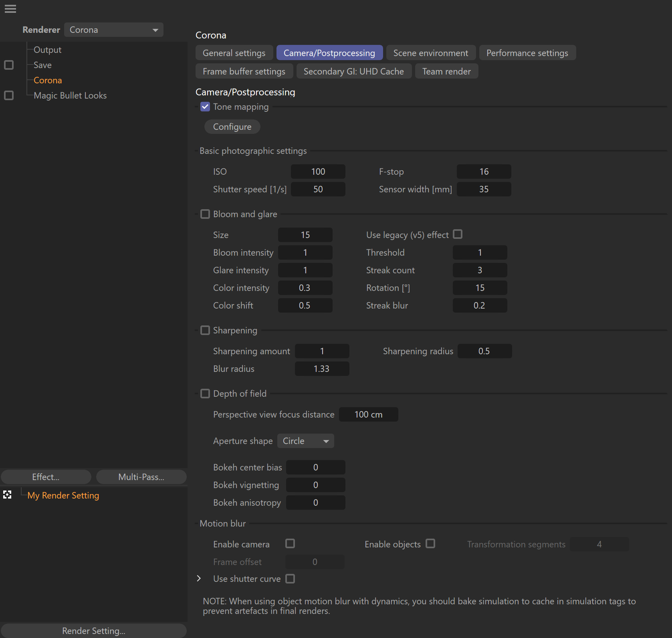Image resolution: width=672 pixels, height=638 pixels.
Task: Check the Enable objects motion blur box
Action: pyautogui.click(x=430, y=543)
